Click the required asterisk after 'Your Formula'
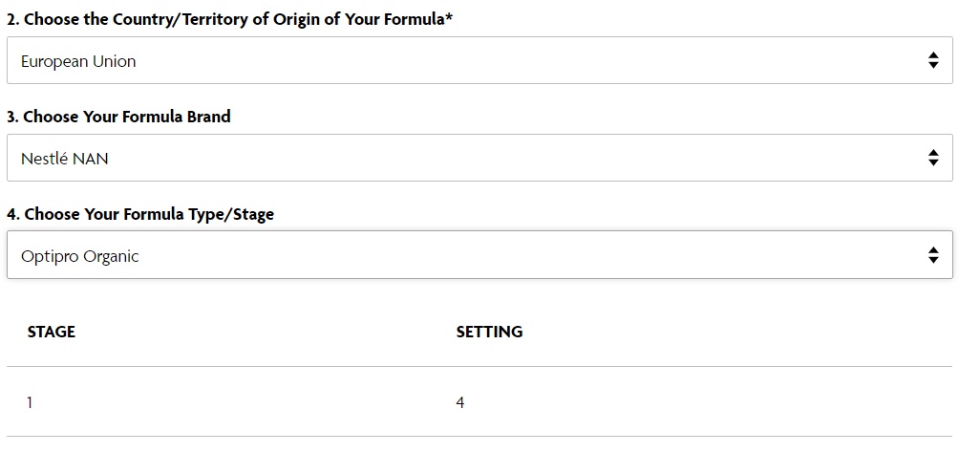Viewport: 980px width, 452px height. (x=449, y=16)
